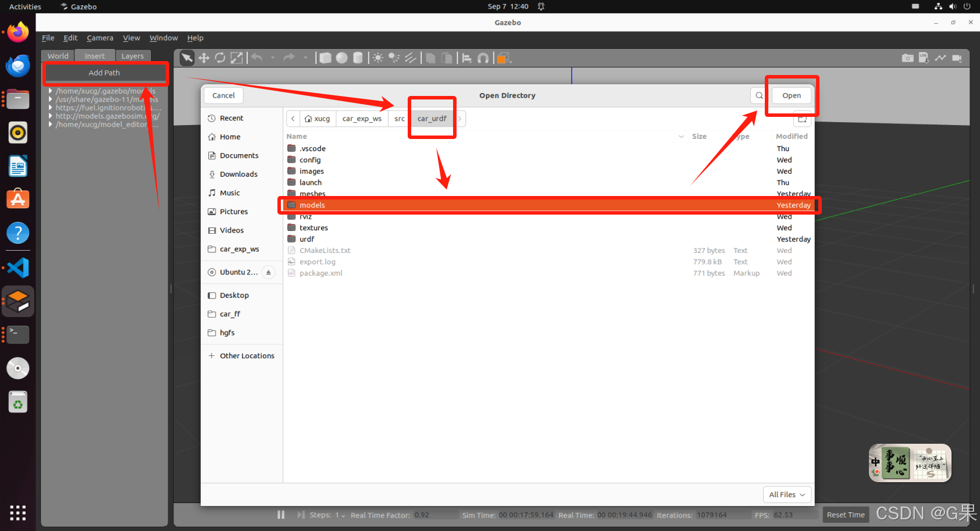
Task: Select the textures folder row
Action: [x=549, y=228]
